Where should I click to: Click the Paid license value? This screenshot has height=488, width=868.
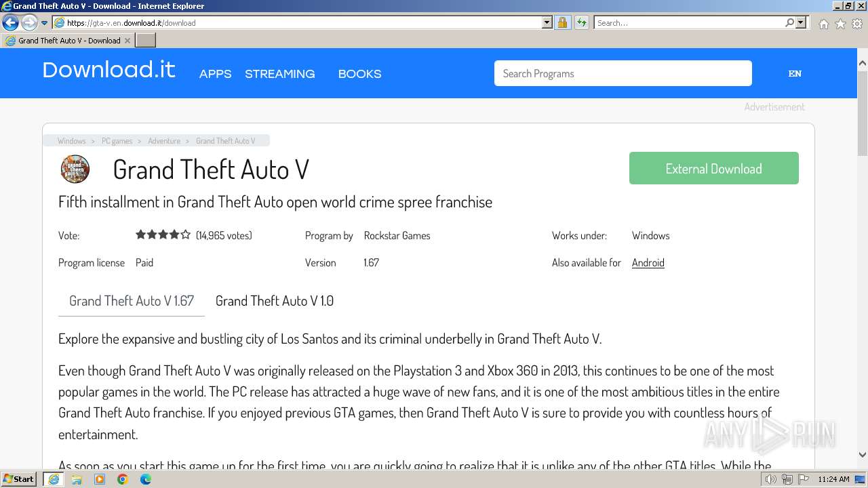click(144, 262)
